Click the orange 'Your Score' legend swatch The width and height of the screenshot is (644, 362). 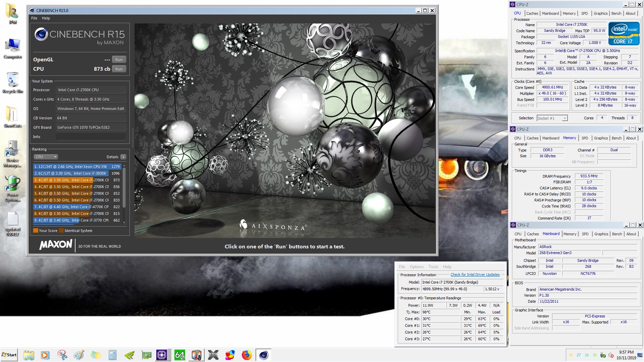point(36,231)
